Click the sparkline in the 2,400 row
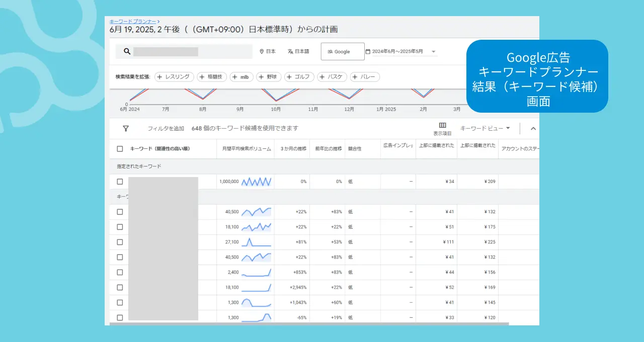644x342 pixels. click(x=257, y=272)
